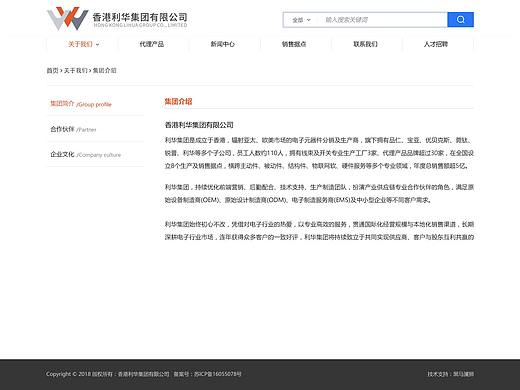
Task: Expand the 关于我们 menu chevron
Action: tap(97, 44)
